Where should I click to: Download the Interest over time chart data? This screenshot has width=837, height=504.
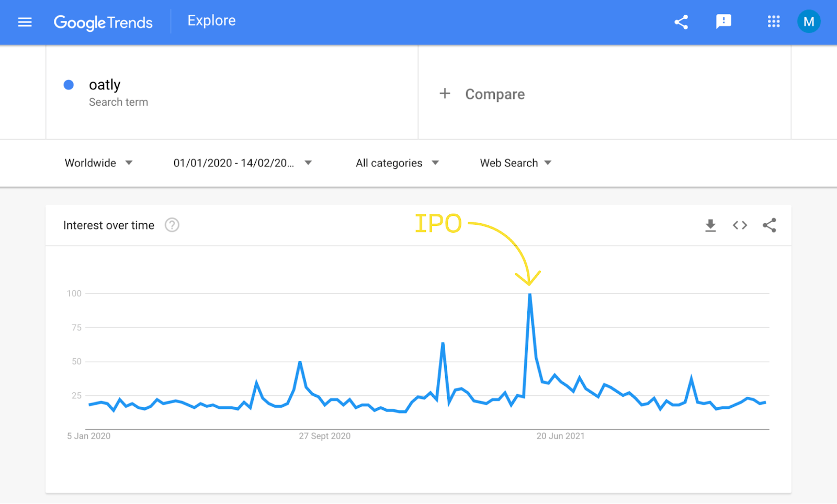(710, 225)
